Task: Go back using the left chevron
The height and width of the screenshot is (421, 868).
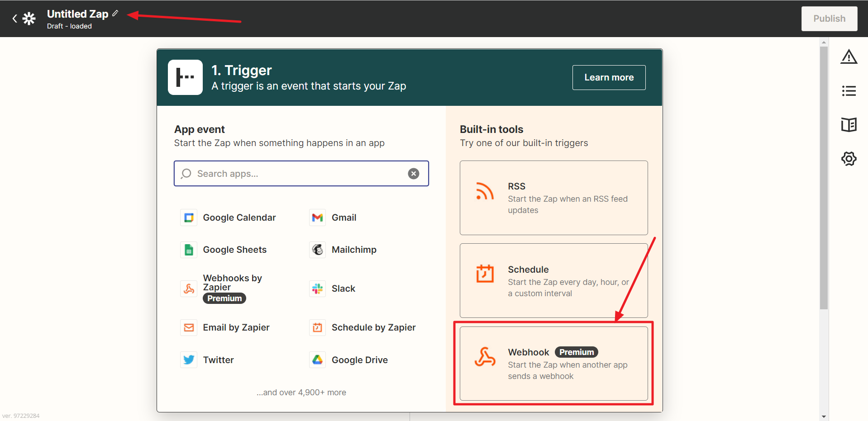Action: click(14, 19)
